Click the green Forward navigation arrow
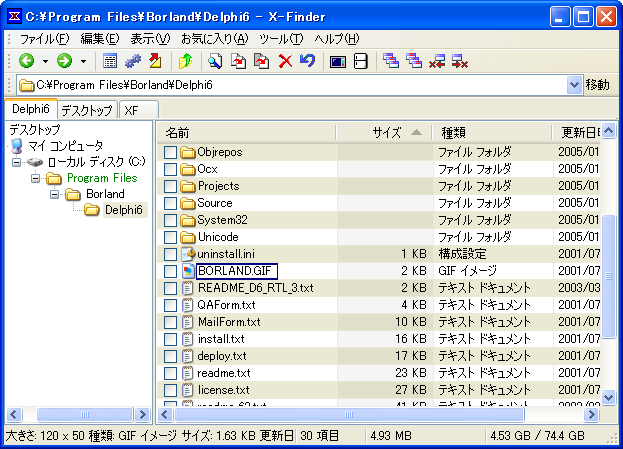Viewport: 623px width, 449px height. click(x=65, y=61)
